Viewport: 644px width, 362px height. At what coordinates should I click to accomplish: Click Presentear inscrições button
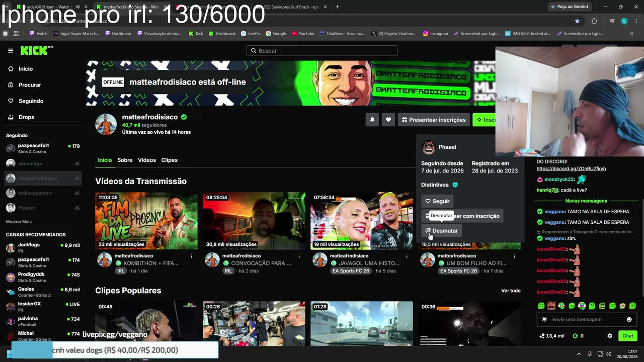coord(434,120)
